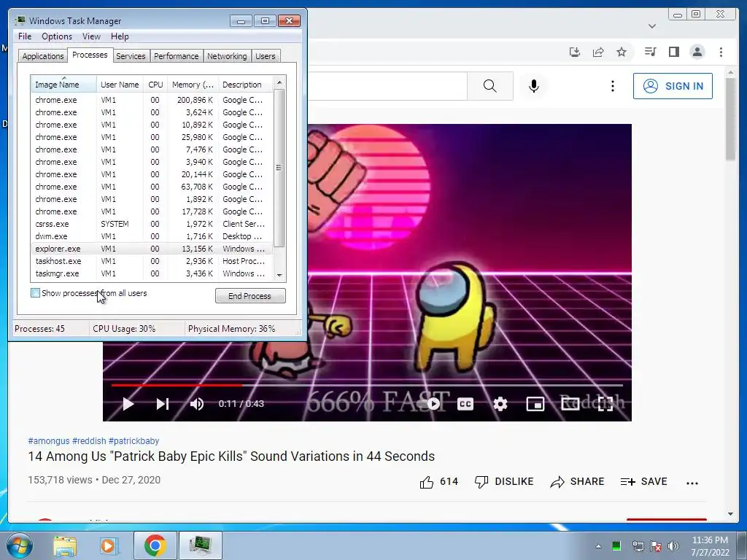Open #amongus hashtag link
Viewport: 747px width, 560px height.
pos(49,441)
